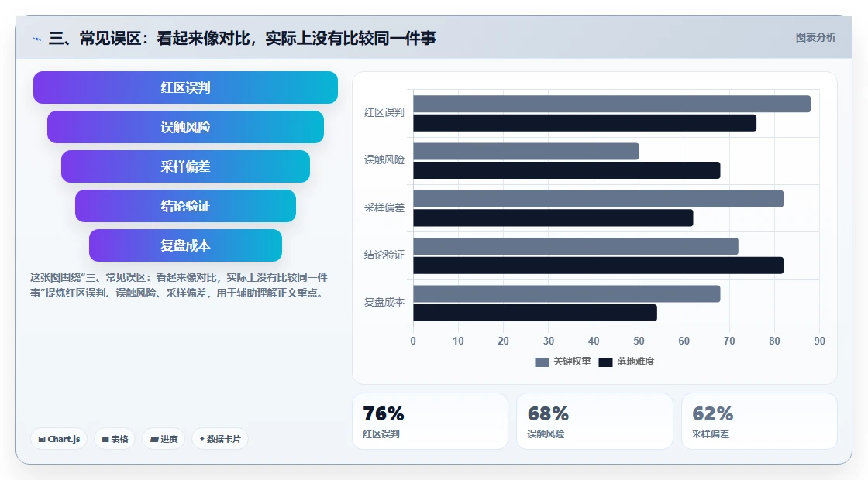
Task: Click the 落地难度 bar for 误触风险
Action: [x=567, y=170]
